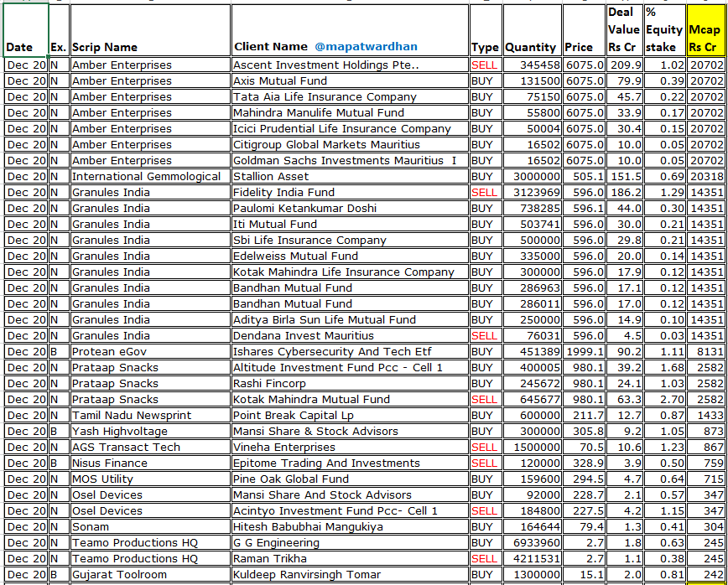Click the Protean eGov scrip cell
This screenshot has height=585, width=728.
(150, 352)
